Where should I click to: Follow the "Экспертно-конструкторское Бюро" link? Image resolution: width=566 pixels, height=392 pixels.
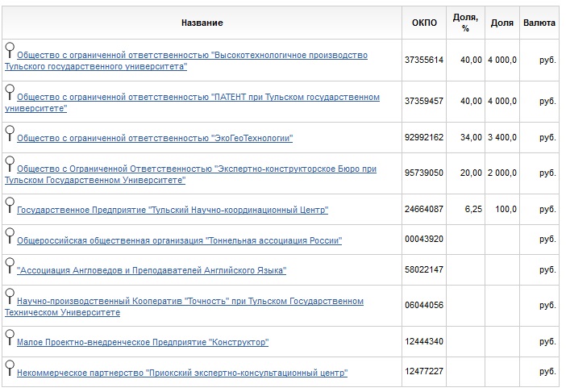pos(196,169)
